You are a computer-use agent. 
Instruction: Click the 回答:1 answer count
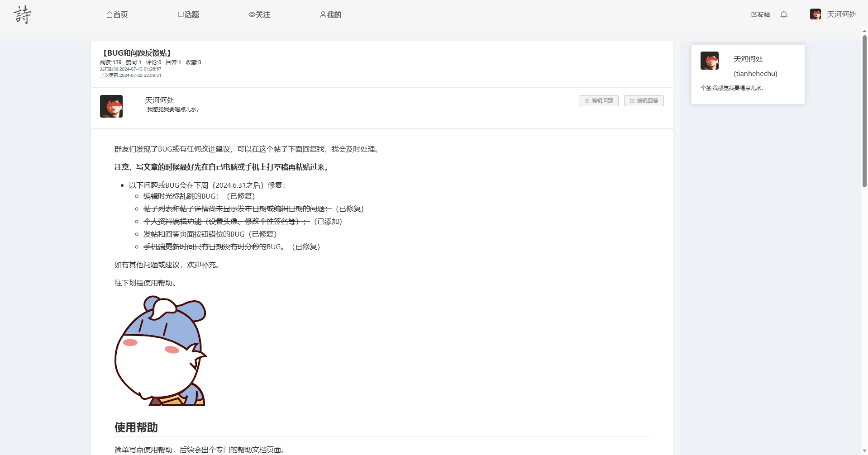coord(173,62)
